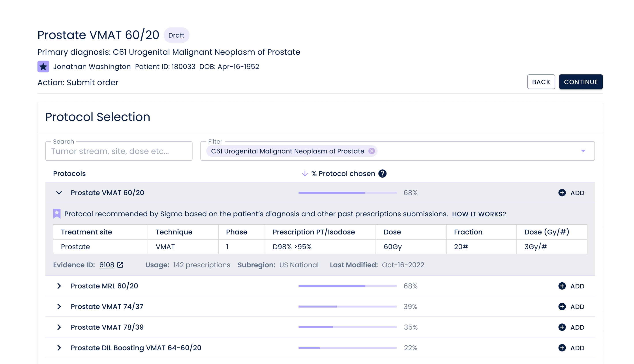Expand the Prostate MRL 60/20 row

pos(59,286)
